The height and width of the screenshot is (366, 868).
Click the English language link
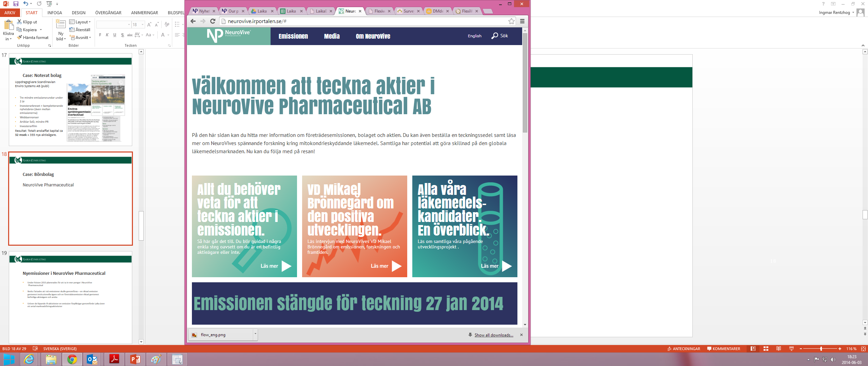[475, 36]
